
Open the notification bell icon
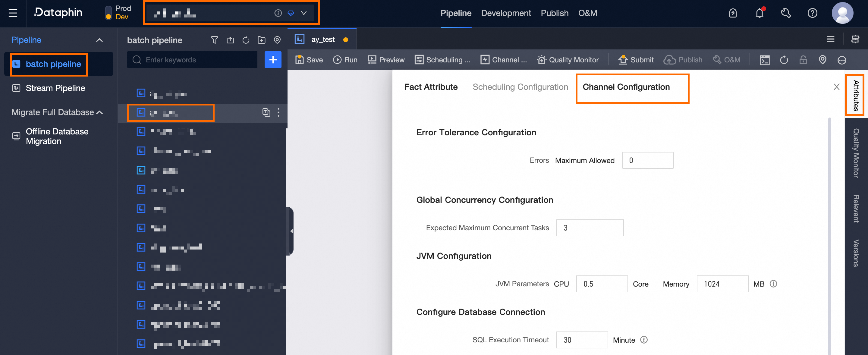(x=759, y=13)
